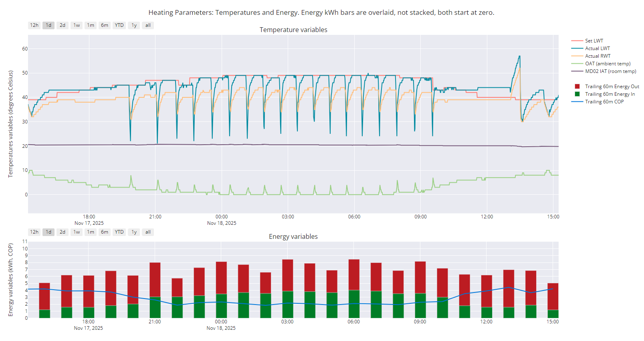Click red Trailing 60m Energy Out swatch
644x341 pixels.
[x=577, y=87]
